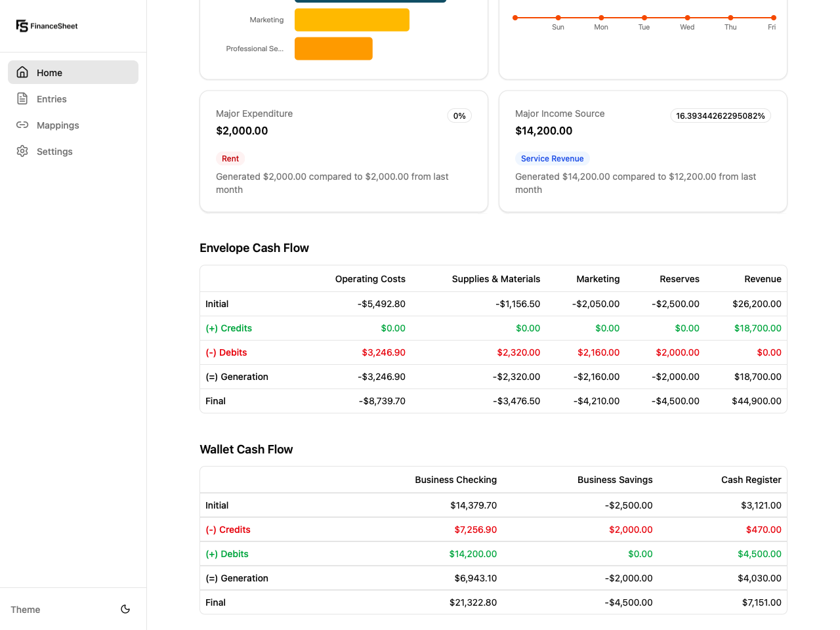This screenshot has height=630, width=840.
Task: Click the (+) Credits row in Envelope Cash Flow
Action: pyautogui.click(x=228, y=327)
